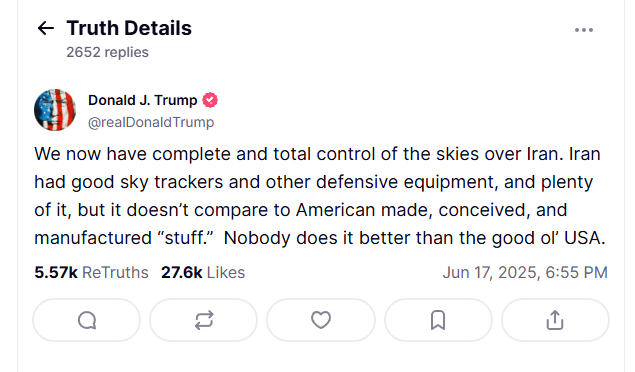Go back using the left arrow
The image size is (635, 372).
pos(46,28)
